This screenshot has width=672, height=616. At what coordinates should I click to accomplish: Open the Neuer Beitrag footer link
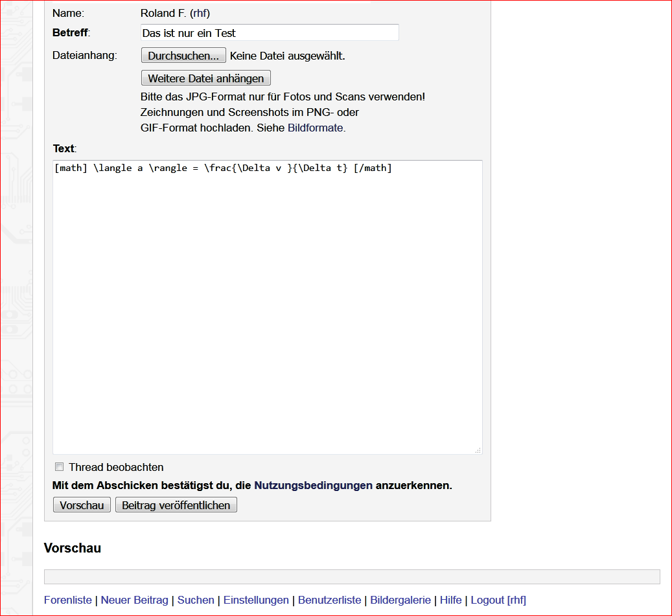click(135, 600)
